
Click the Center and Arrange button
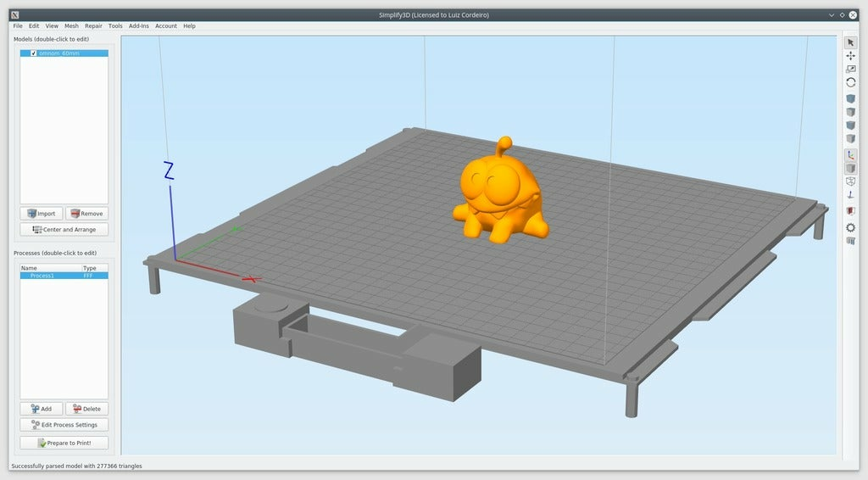pyautogui.click(x=64, y=229)
